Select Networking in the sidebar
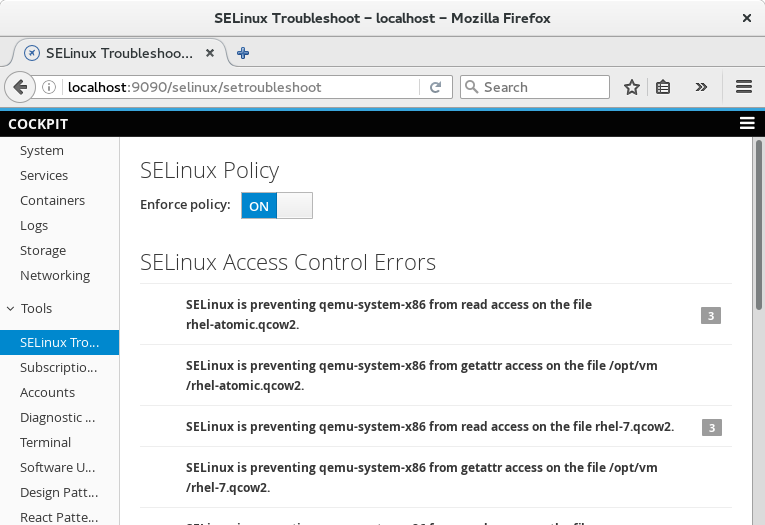This screenshot has width=765, height=525. coord(55,276)
